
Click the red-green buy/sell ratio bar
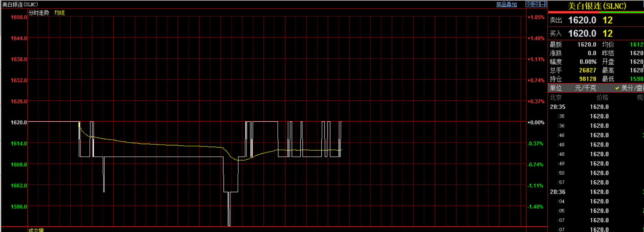596,12
